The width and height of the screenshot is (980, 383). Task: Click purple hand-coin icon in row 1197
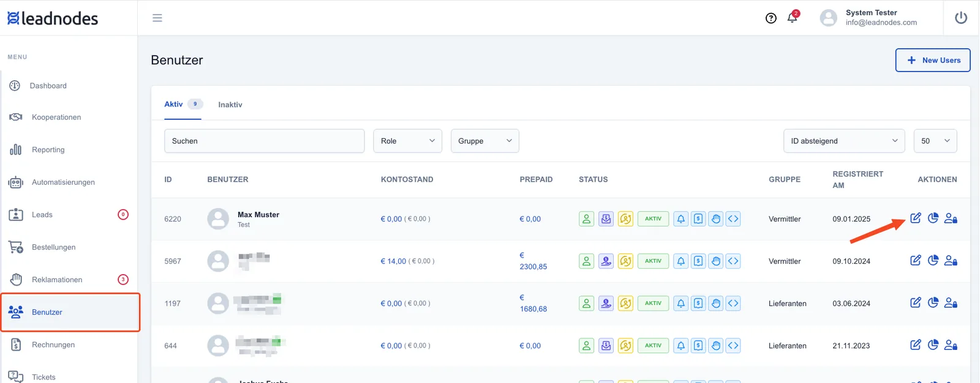click(x=606, y=303)
